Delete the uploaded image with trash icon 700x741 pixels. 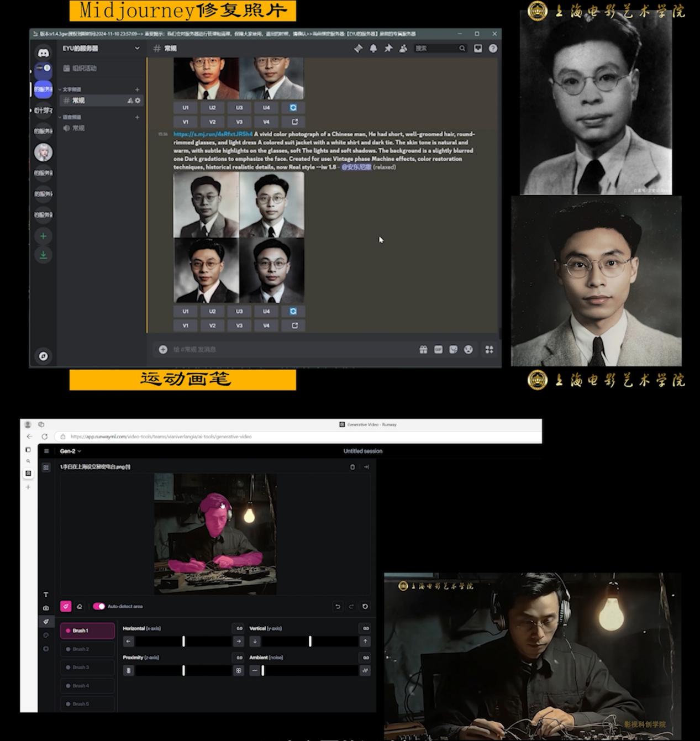tap(352, 467)
